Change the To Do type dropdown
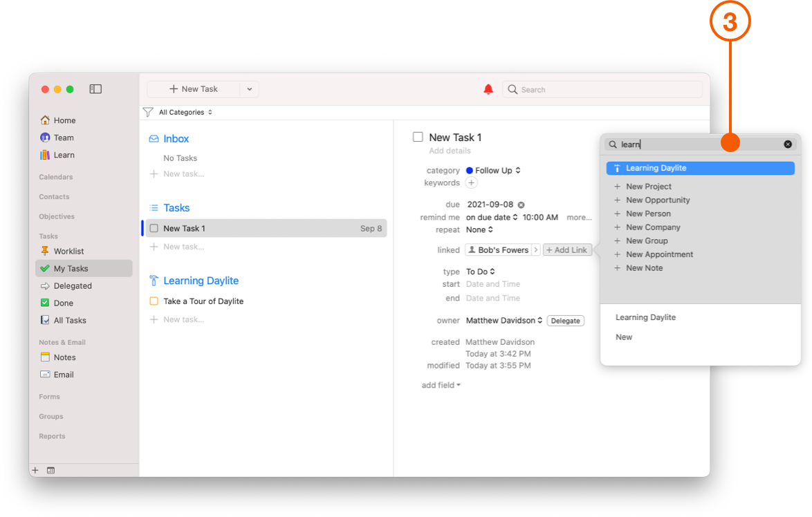This screenshot has height=517, width=812. [481, 272]
